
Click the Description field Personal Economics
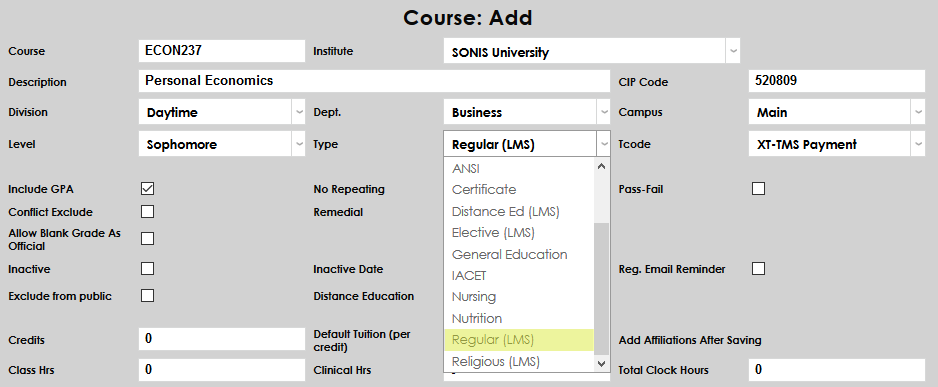click(374, 81)
